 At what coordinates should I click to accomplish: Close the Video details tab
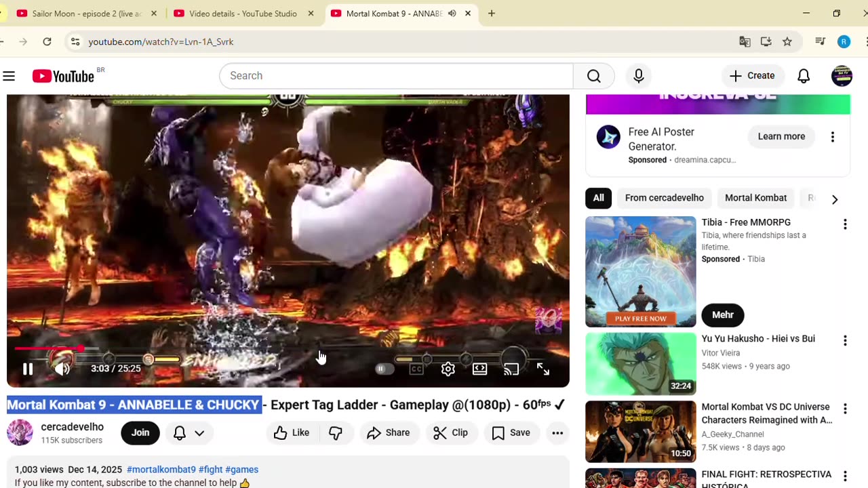tap(311, 14)
